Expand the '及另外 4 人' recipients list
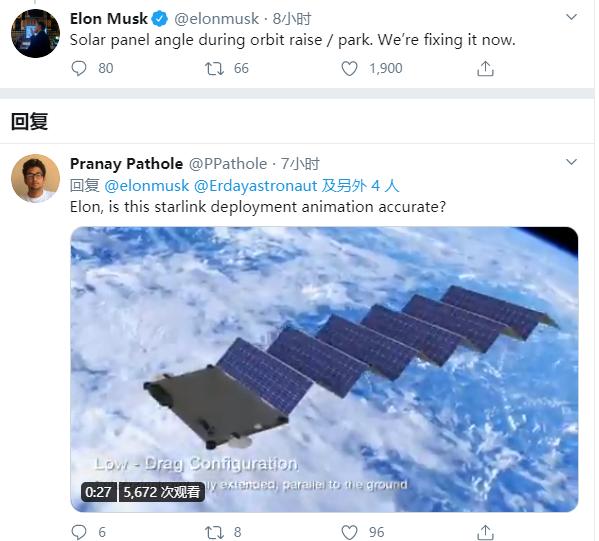599x541 pixels. pyautogui.click(x=360, y=186)
